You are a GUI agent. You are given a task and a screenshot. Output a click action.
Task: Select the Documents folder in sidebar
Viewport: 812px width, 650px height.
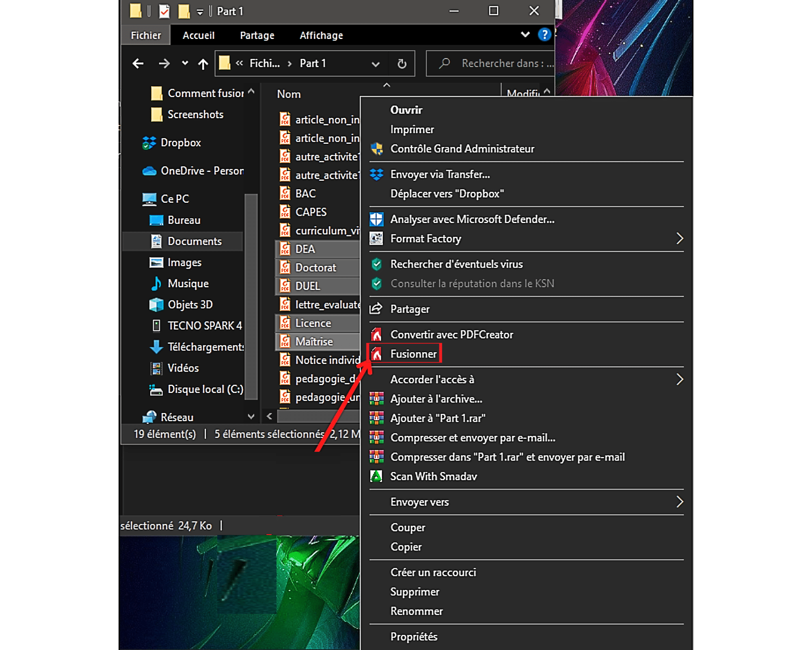pyautogui.click(x=183, y=241)
